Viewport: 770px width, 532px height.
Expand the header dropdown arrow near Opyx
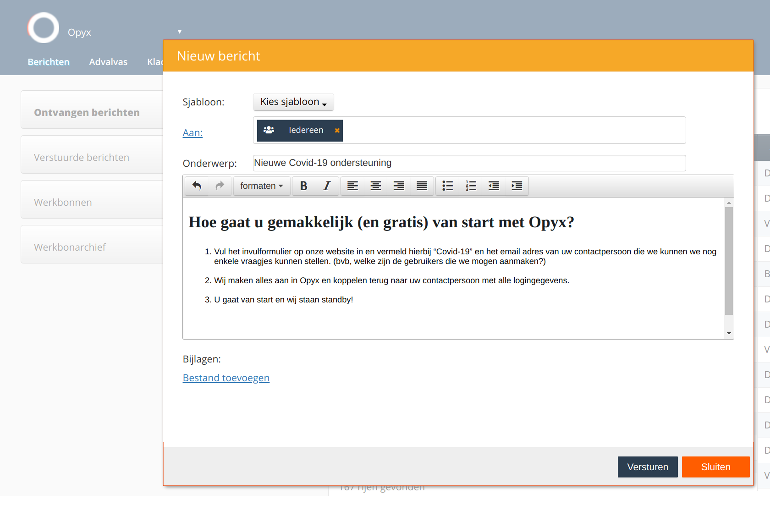[x=180, y=32]
